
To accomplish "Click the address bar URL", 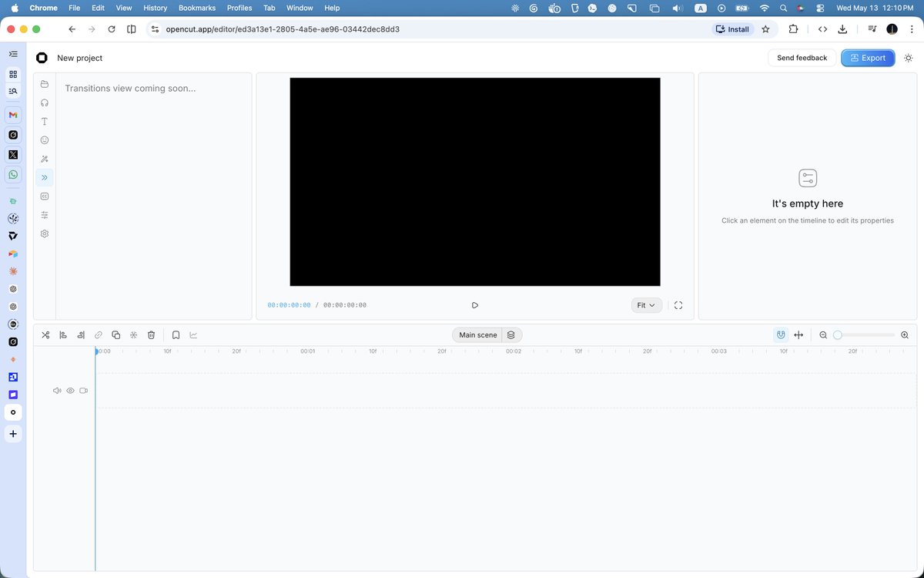I will tap(283, 29).
